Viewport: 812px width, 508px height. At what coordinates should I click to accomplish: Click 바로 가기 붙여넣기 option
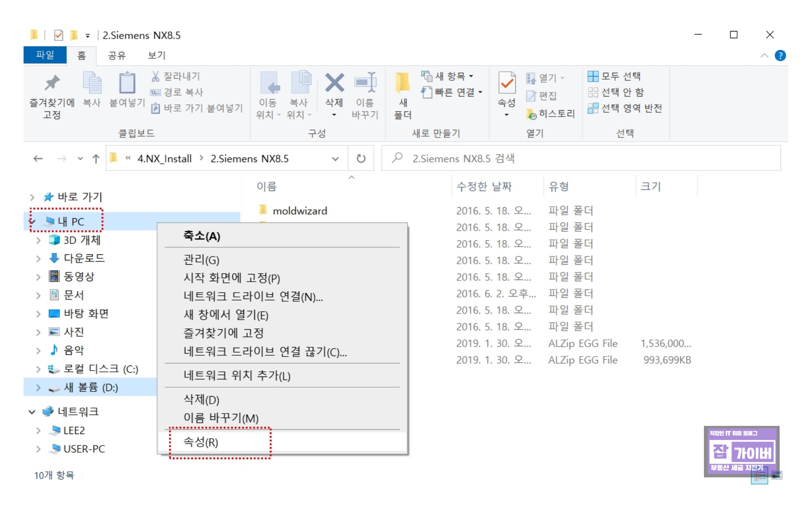pos(197,108)
